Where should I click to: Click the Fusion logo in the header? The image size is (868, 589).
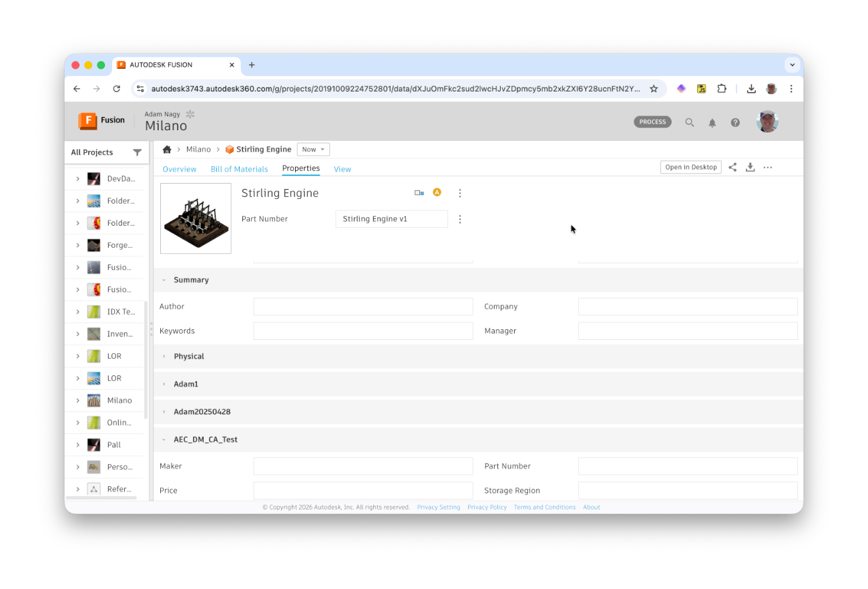click(101, 120)
